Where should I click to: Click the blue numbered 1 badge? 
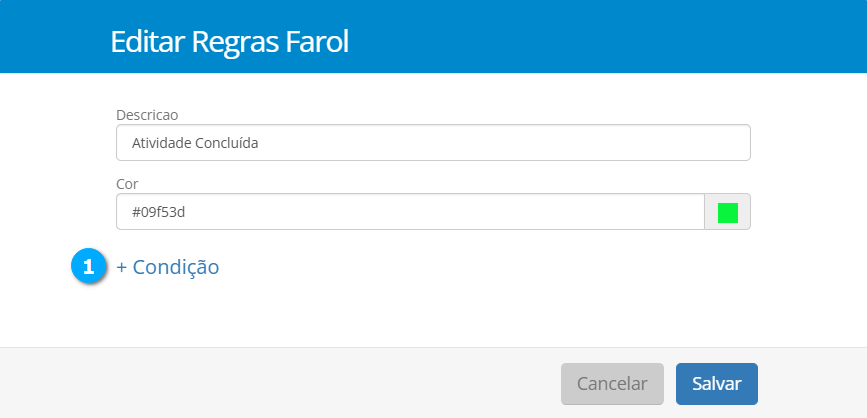click(x=89, y=267)
